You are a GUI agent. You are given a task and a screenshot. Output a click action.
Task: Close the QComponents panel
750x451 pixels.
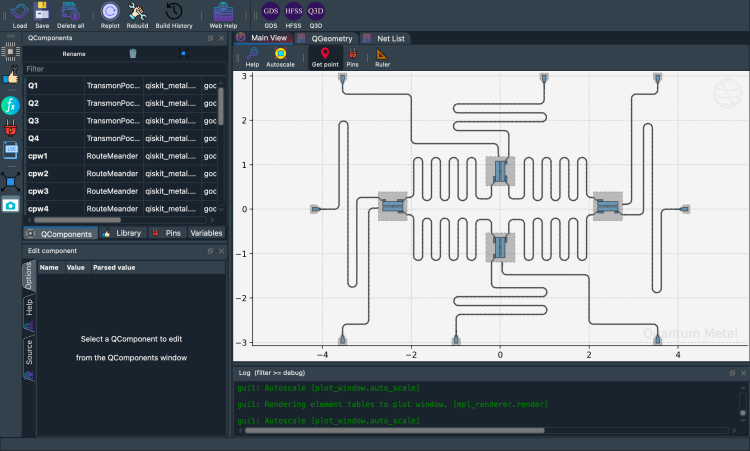(221, 38)
